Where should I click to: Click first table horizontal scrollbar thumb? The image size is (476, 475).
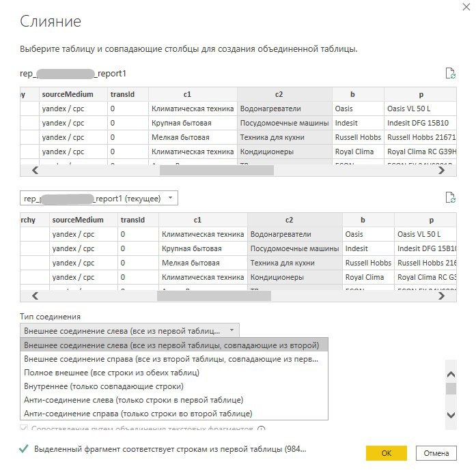pos(216,170)
